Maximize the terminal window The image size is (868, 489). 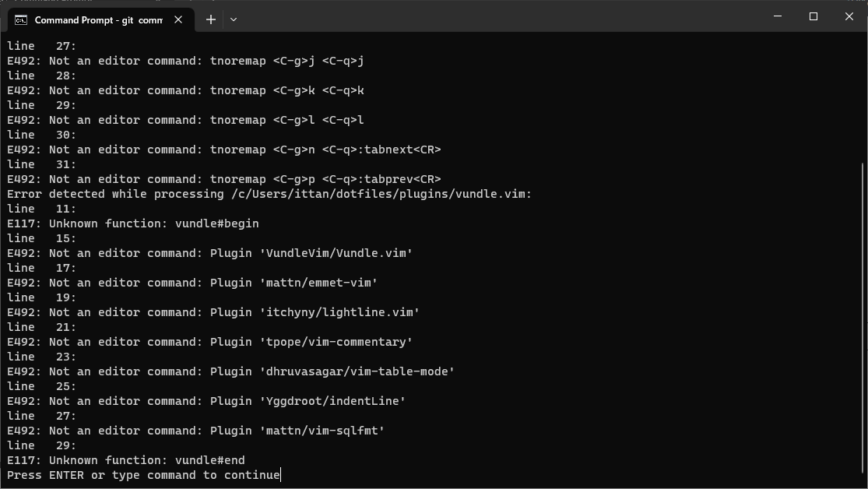(x=814, y=16)
